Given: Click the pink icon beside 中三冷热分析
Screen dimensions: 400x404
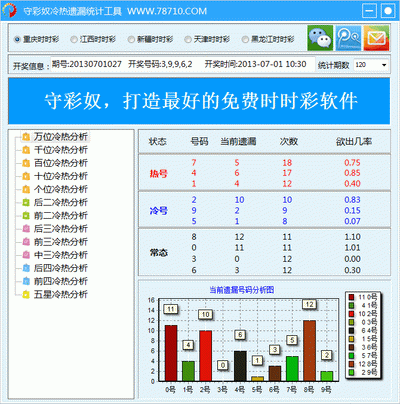Looking at the screenshot, I should coord(26,255).
